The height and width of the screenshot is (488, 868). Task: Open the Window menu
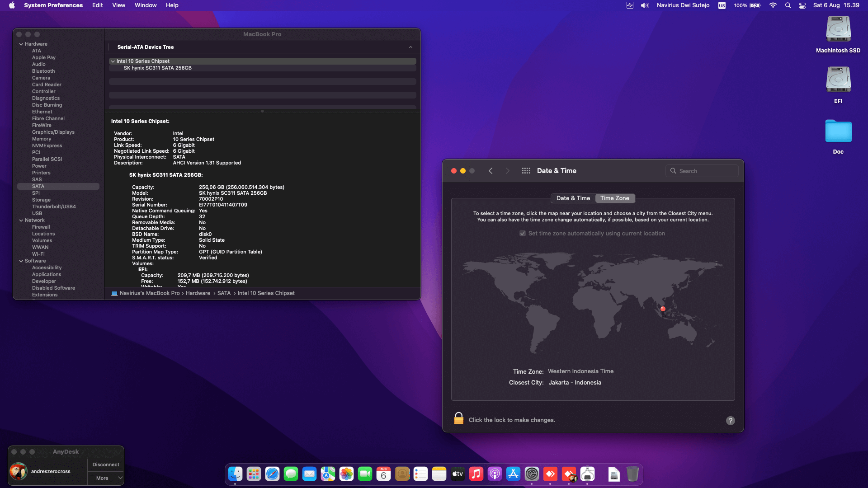tap(145, 5)
